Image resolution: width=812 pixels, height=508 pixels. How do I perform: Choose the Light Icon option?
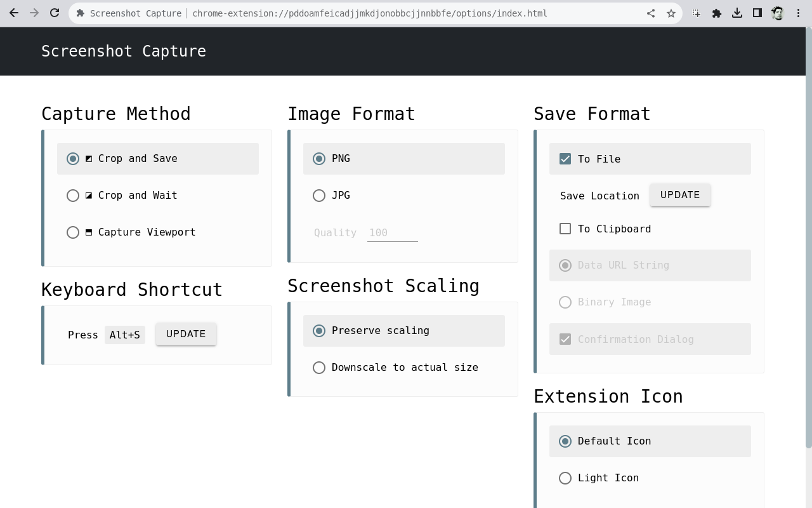coord(565,478)
